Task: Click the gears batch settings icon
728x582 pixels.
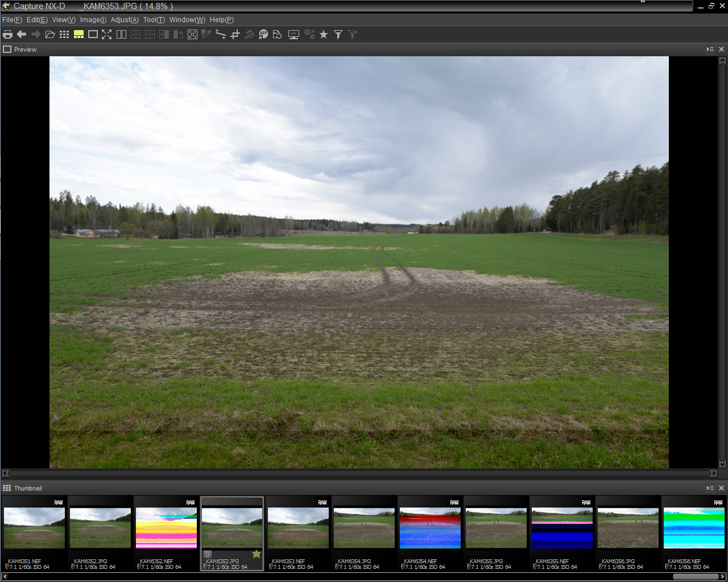Action: click(309, 35)
